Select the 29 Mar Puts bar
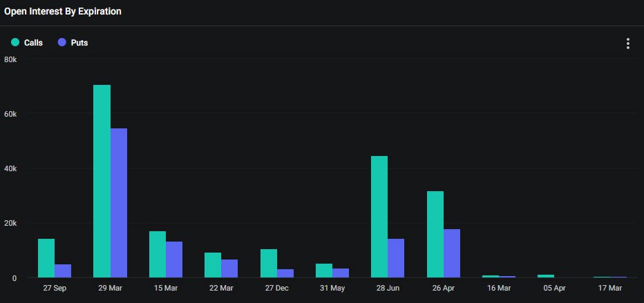Screen dimensions: 644x303 pos(119,203)
